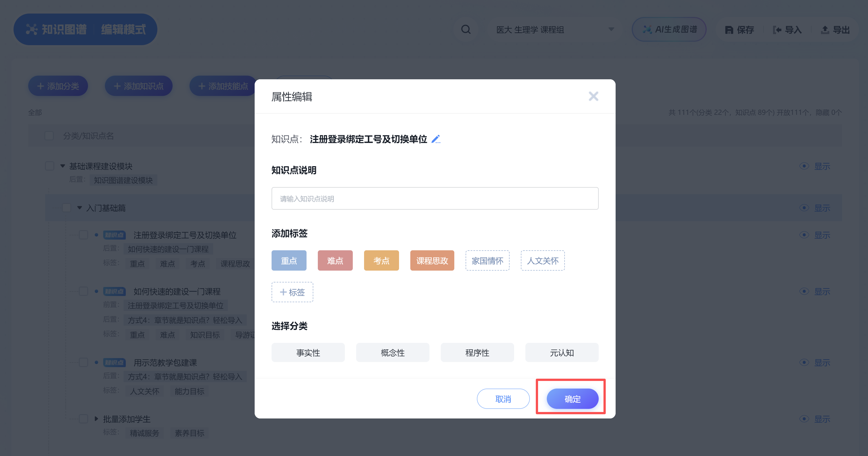Select the 概念性 category
Image resolution: width=868 pixels, height=456 pixels.
393,352
